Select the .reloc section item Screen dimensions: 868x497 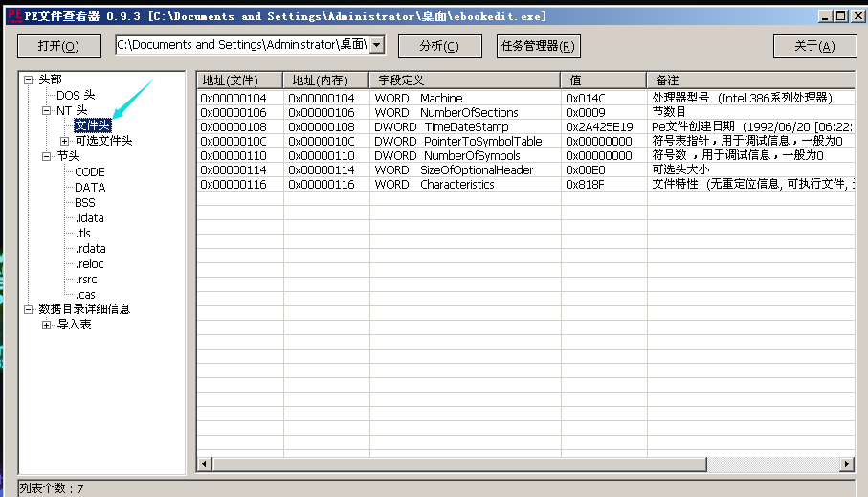(89, 264)
